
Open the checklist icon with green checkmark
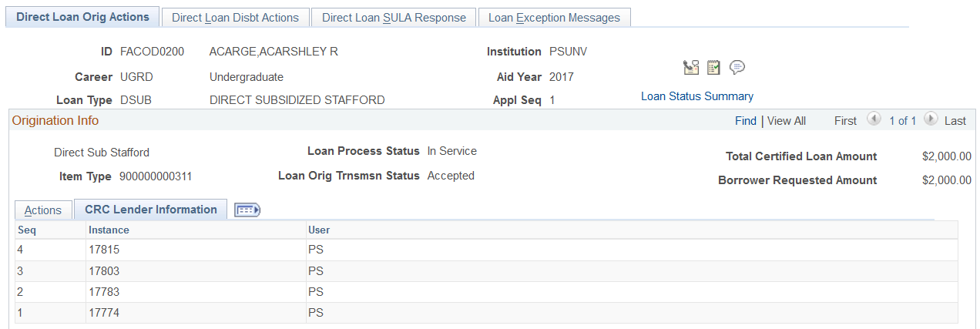tap(713, 68)
